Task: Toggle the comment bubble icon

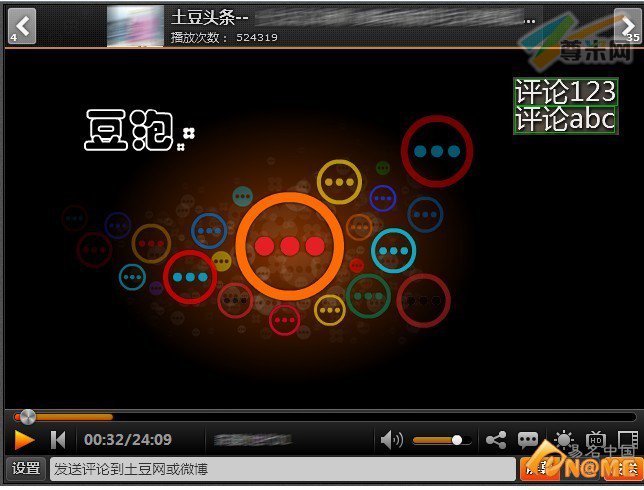Action: pyautogui.click(x=528, y=440)
